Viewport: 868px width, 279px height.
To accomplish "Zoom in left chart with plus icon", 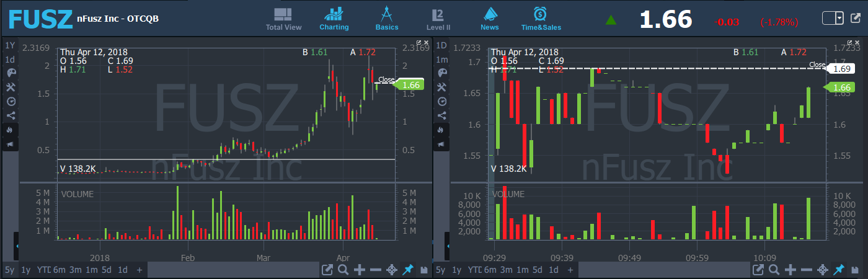I will (x=360, y=270).
